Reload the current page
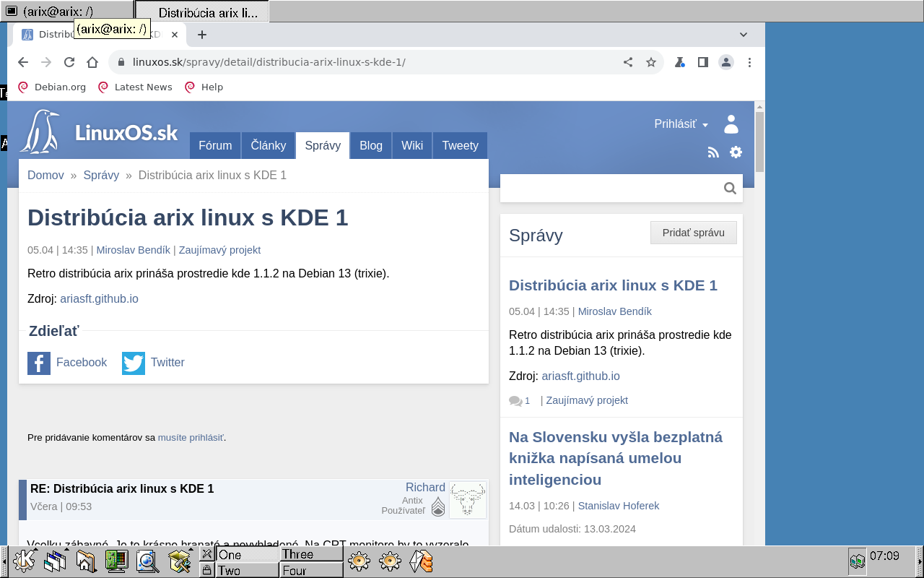Viewport: 924px width, 578px height. click(69, 62)
